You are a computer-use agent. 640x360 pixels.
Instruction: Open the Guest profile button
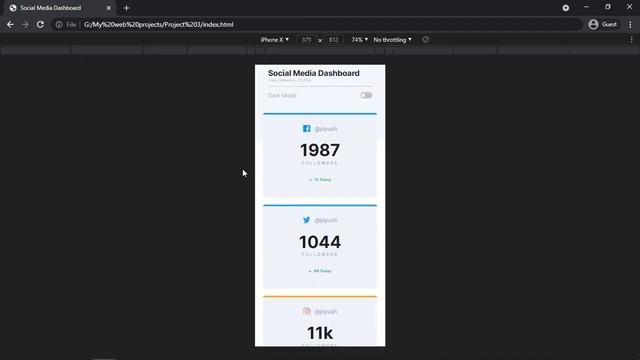pos(603,24)
